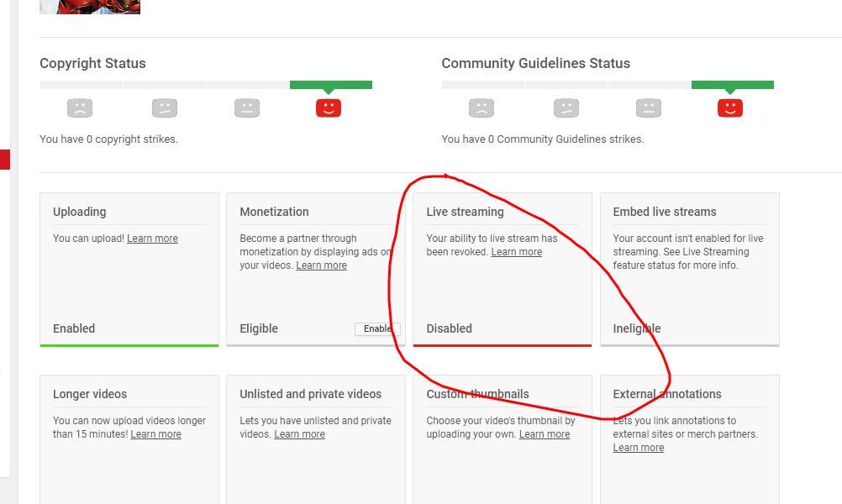
Task: Open Learn more link in Uploading card
Action: click(152, 239)
